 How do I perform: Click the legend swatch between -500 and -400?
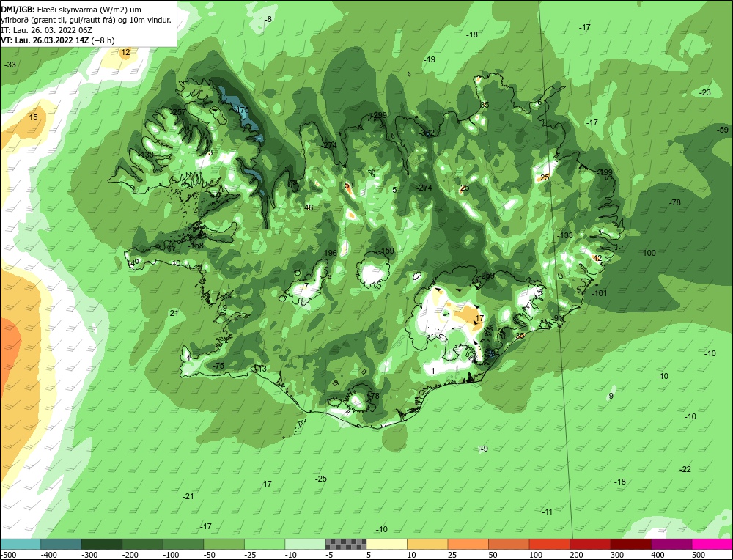[x=21, y=544]
